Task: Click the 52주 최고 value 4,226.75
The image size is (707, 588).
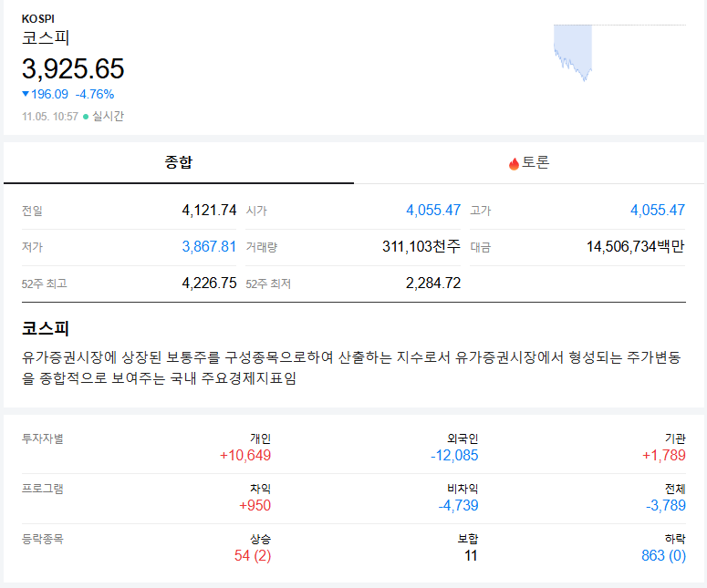Action: coord(209,283)
